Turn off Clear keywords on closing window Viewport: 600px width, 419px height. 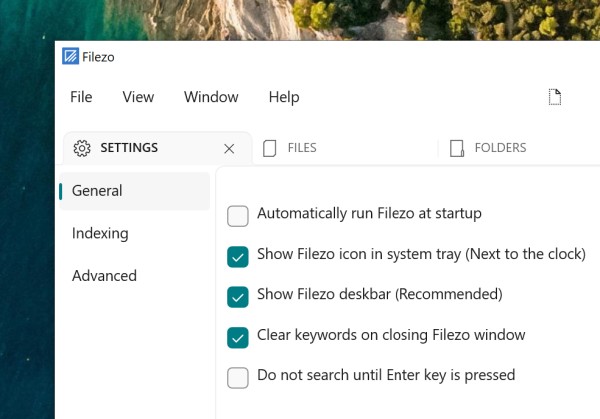click(238, 337)
